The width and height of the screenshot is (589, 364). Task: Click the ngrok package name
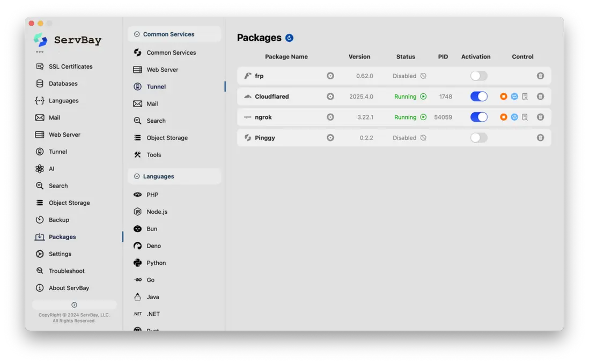click(263, 117)
